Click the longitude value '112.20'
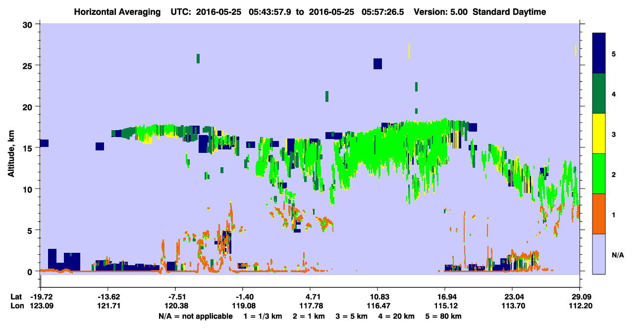Image resolution: width=644 pixels, height=330 pixels. click(x=580, y=306)
